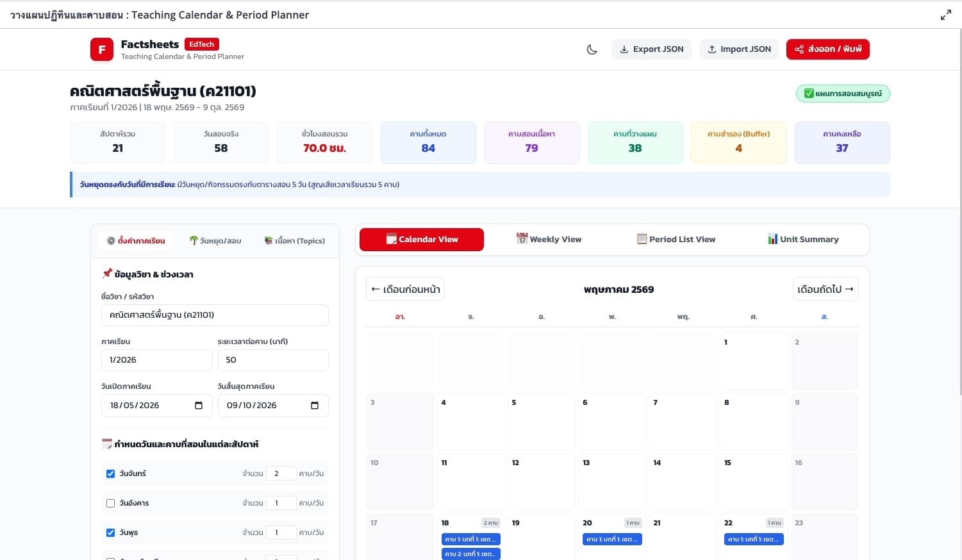Go to next month (เดือนถัดไป)
This screenshot has width=962, height=560.
pyautogui.click(x=825, y=290)
